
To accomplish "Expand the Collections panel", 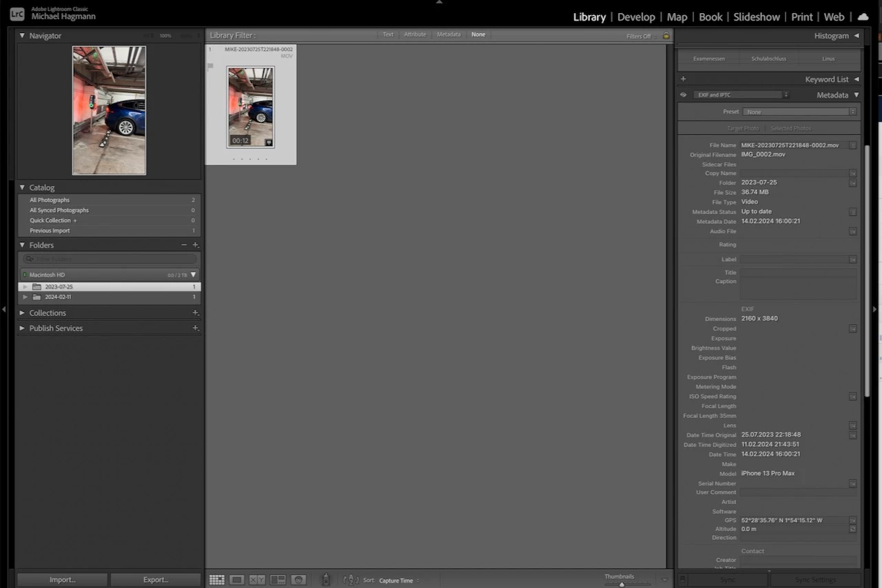I will click(x=22, y=313).
